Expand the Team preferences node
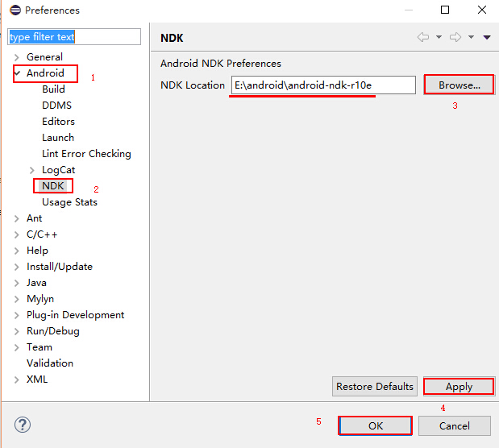 pos(17,347)
